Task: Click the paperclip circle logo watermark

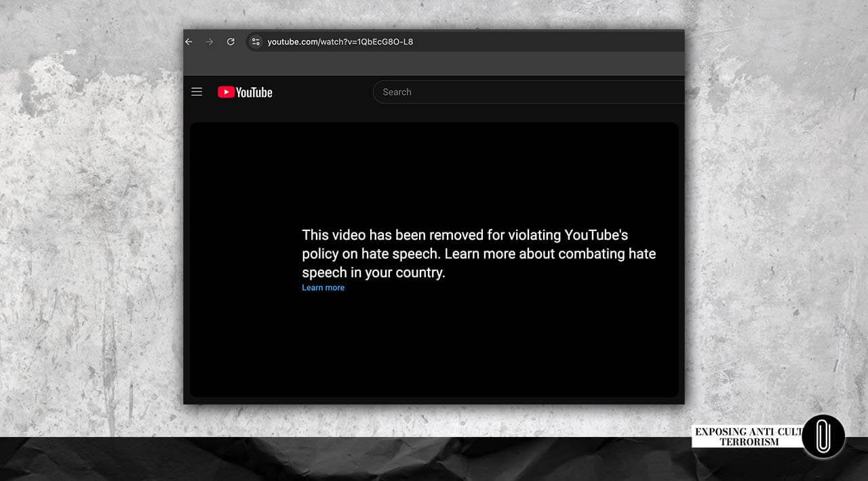Action: pos(823,436)
